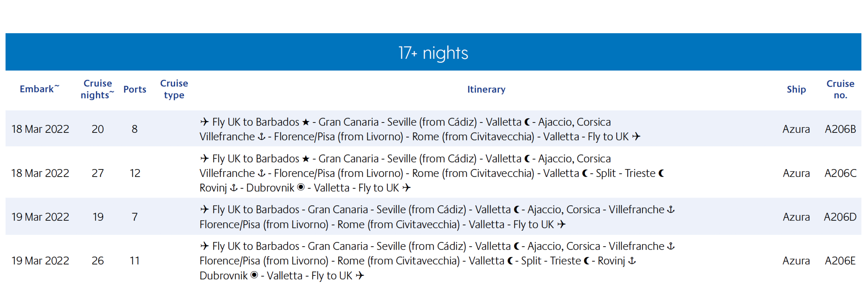
Task: Click the crescent moon icon after Trieste in A206C row
Action: tap(661, 173)
